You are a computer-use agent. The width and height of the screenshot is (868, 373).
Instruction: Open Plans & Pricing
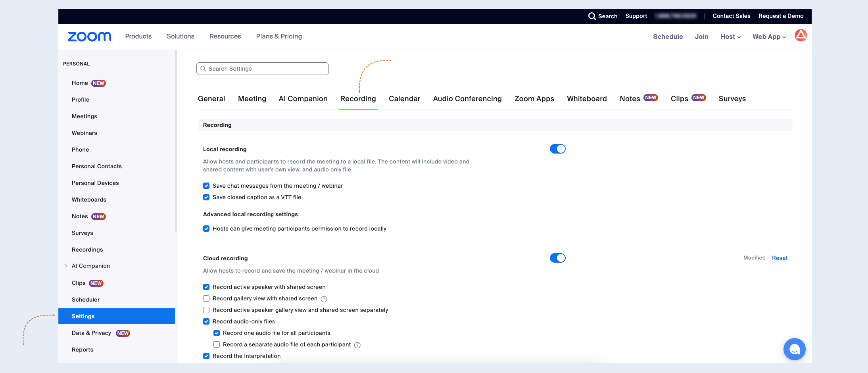pyautogui.click(x=279, y=36)
